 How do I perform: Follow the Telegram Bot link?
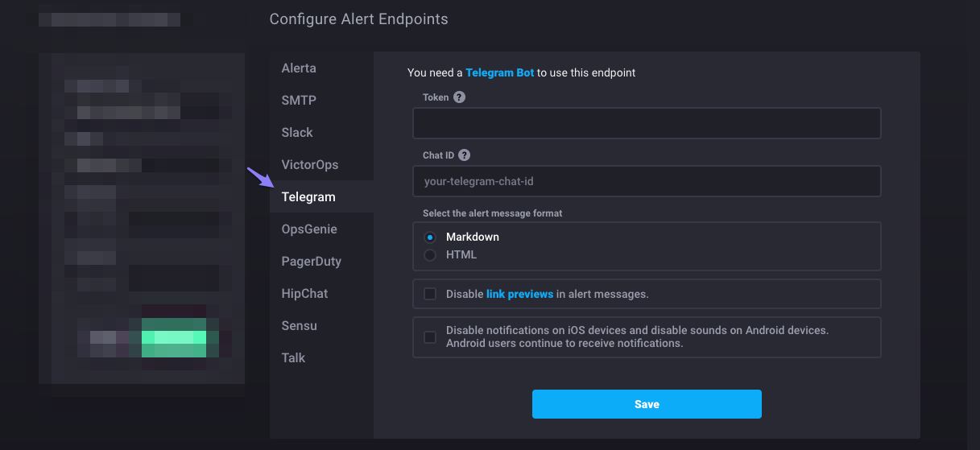click(x=499, y=72)
